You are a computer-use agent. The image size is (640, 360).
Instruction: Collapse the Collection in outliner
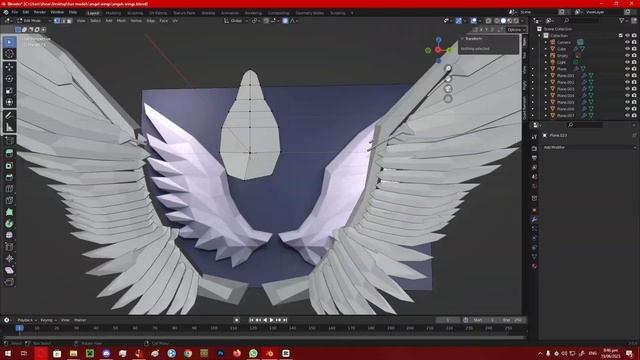click(x=540, y=36)
